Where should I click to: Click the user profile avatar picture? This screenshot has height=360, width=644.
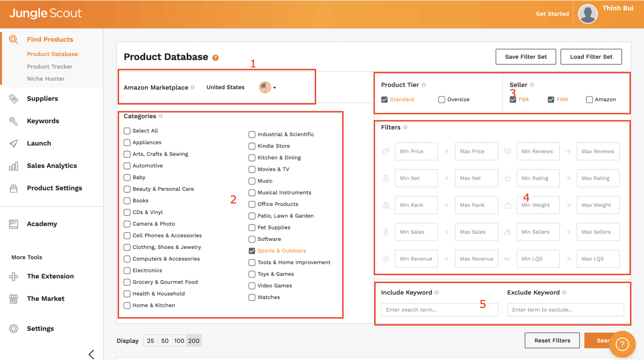coord(588,14)
